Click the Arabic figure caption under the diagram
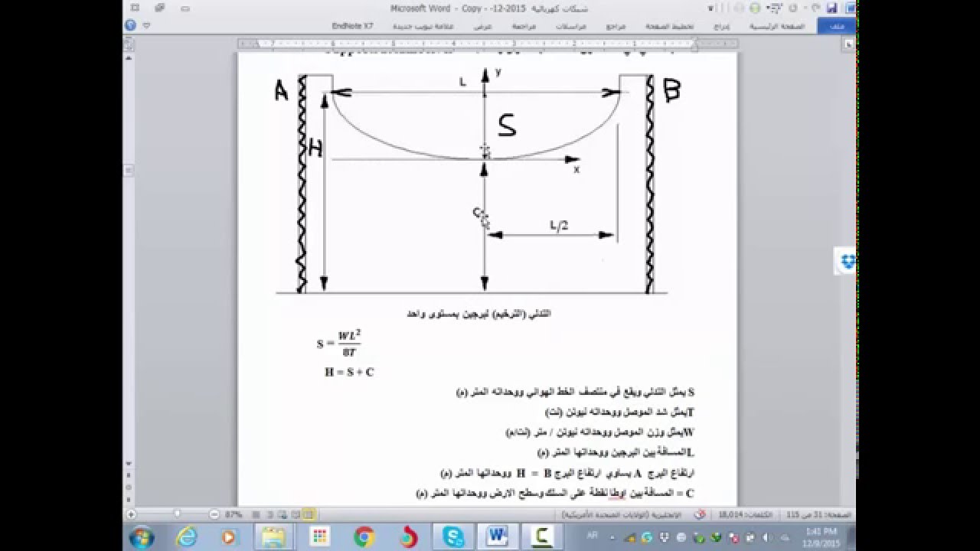Viewport: 980px width, 551px height. click(x=479, y=314)
